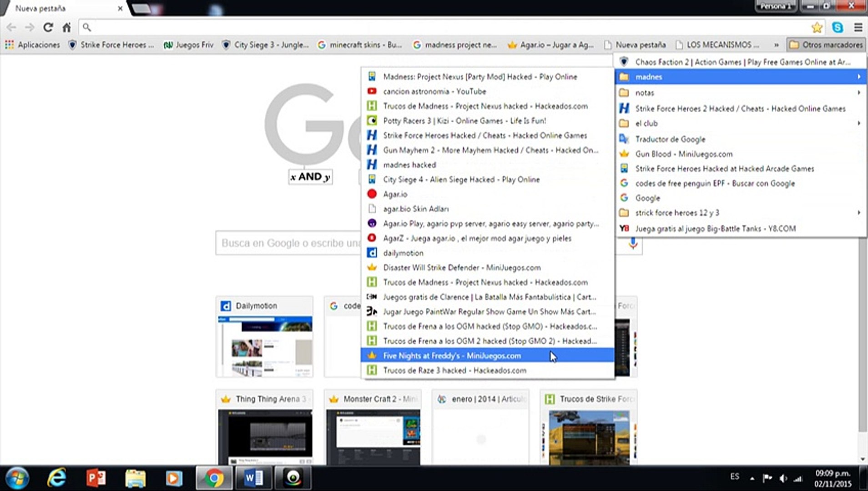Open the Dailymotion most-visited thumbnail
The width and height of the screenshot is (868, 491).
click(265, 337)
